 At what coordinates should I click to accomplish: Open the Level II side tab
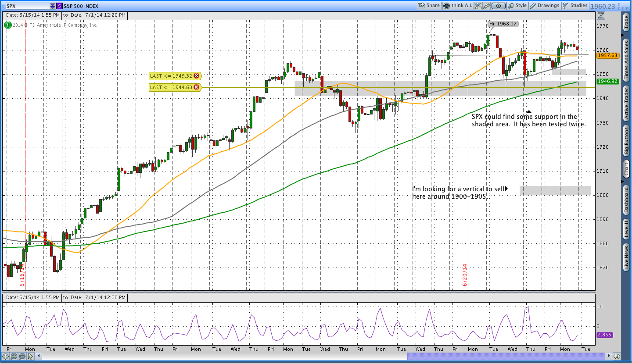click(626, 229)
